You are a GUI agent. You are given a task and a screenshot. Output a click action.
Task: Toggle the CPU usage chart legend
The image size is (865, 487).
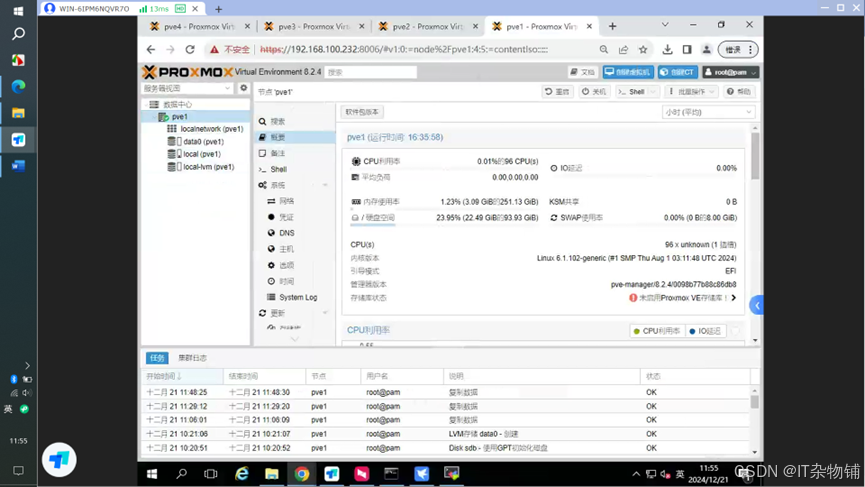coord(656,331)
